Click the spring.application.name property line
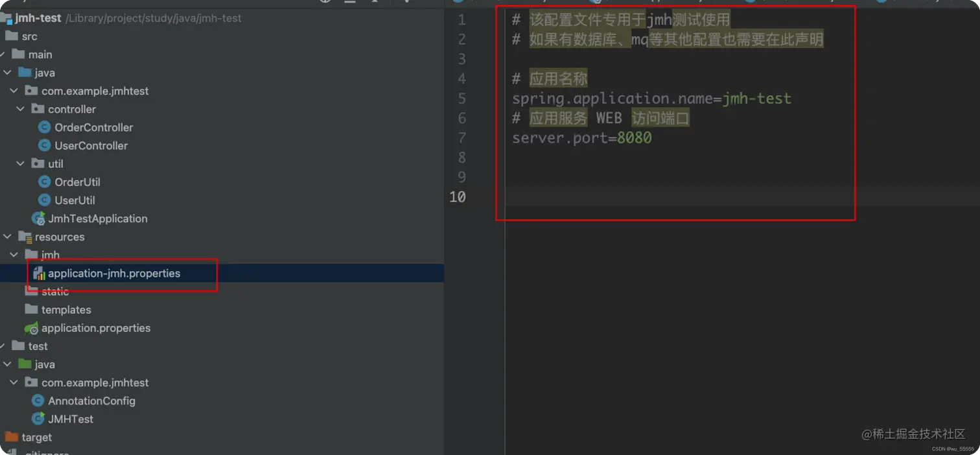This screenshot has width=980, height=455. pos(651,99)
